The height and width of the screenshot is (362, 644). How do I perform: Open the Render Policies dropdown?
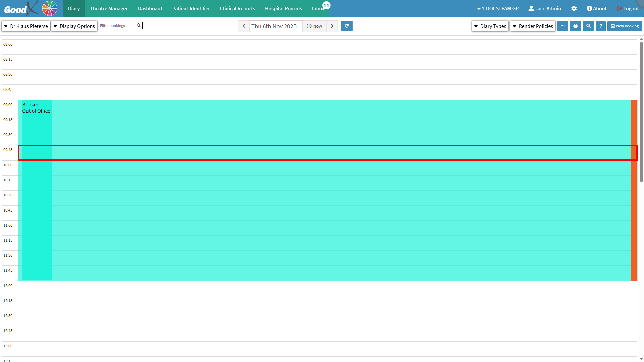533,26
